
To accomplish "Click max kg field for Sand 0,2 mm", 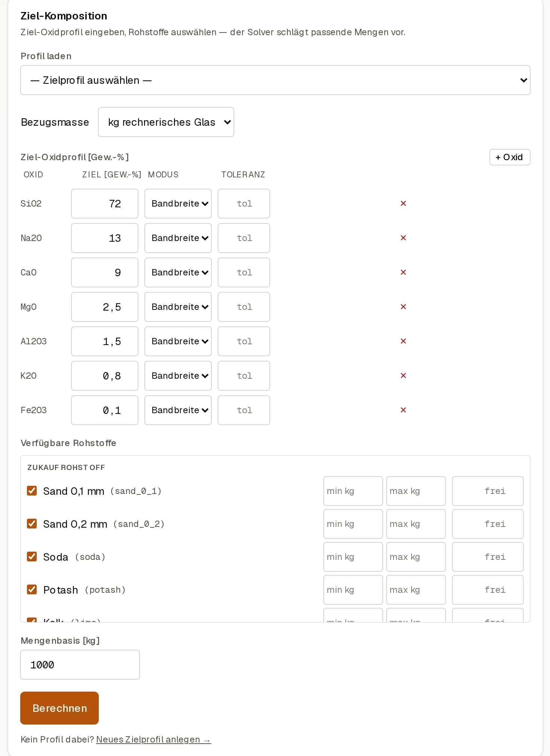I will coord(416,524).
